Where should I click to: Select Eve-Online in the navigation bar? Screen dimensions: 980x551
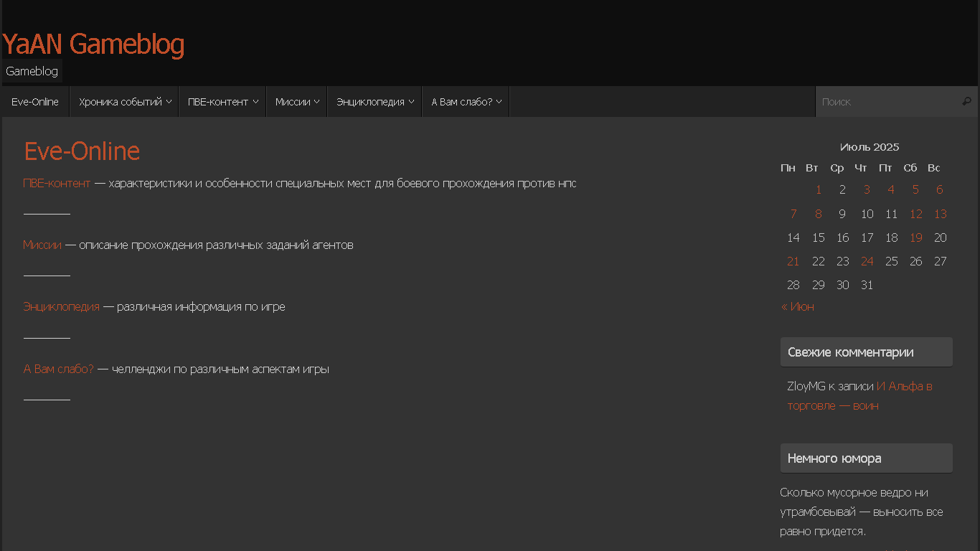35,102
